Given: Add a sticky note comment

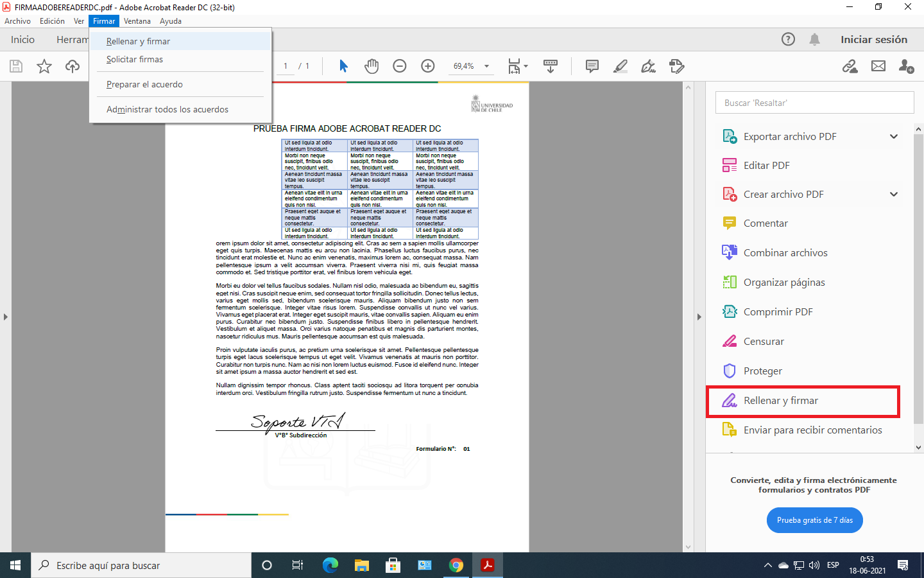Looking at the screenshot, I should coord(592,66).
